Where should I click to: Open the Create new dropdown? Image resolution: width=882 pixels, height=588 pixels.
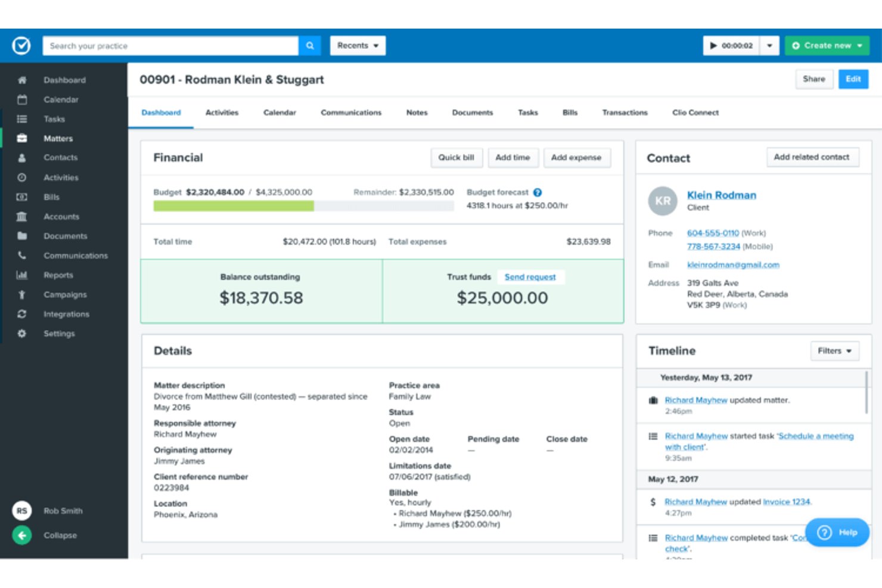pos(827,45)
